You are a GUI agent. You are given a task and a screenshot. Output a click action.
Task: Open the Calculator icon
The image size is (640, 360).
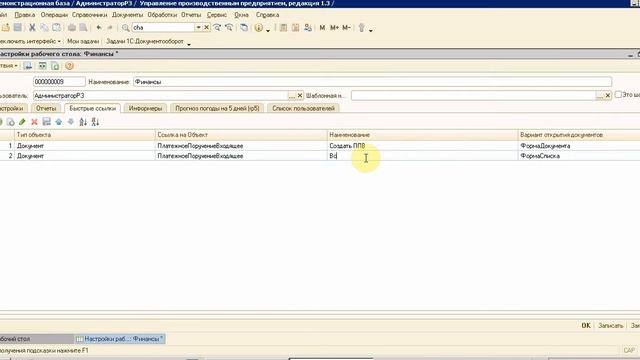(x=283, y=28)
